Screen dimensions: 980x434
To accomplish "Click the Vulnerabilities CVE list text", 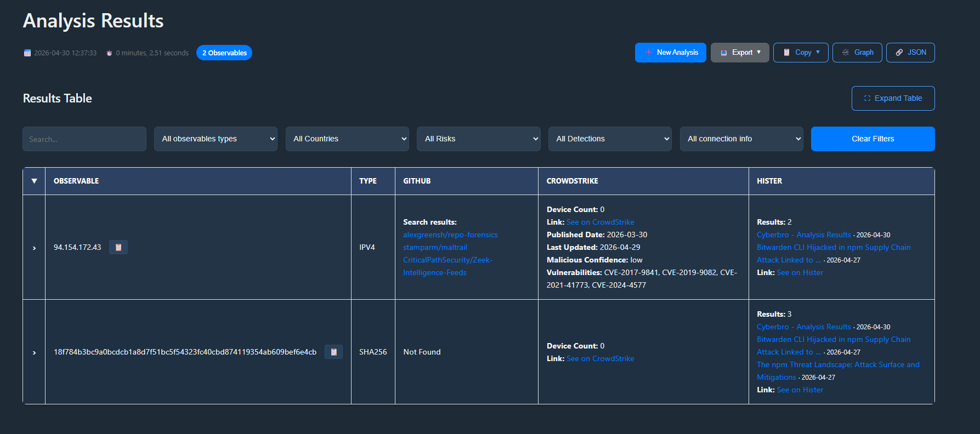I will coord(642,278).
